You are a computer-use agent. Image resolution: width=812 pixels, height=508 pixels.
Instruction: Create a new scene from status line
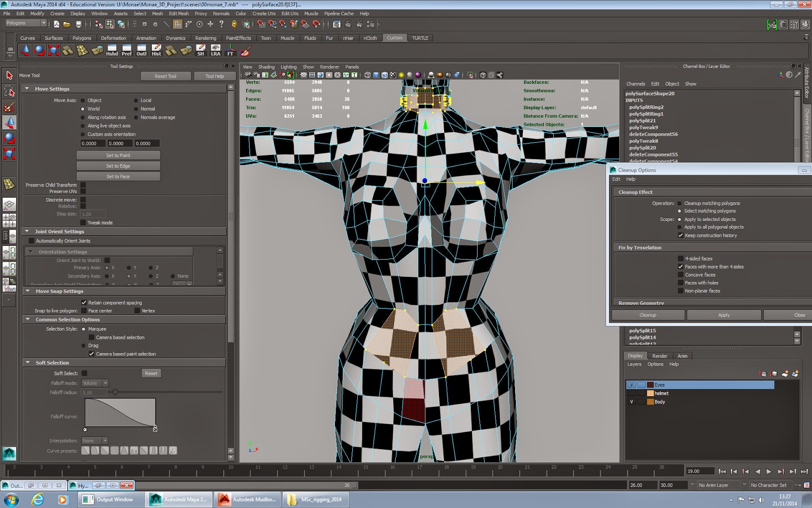coord(56,24)
